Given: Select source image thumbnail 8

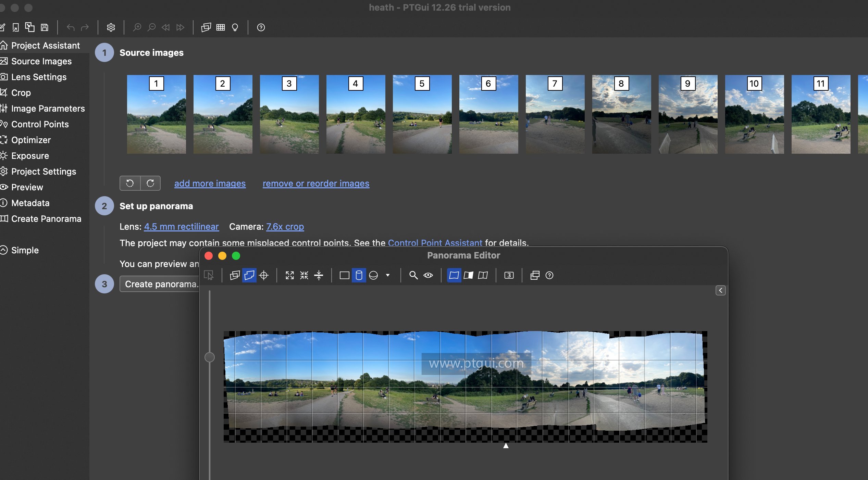Looking at the screenshot, I should click(621, 114).
